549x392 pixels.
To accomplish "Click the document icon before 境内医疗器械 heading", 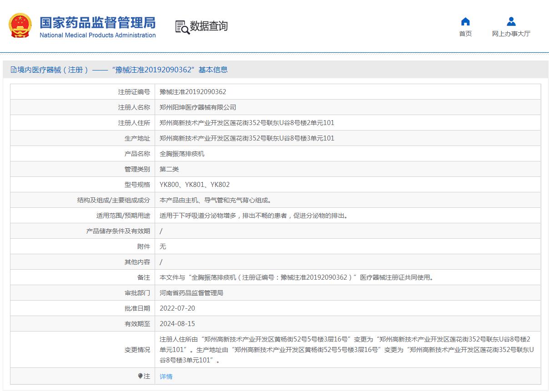I will tap(14, 70).
